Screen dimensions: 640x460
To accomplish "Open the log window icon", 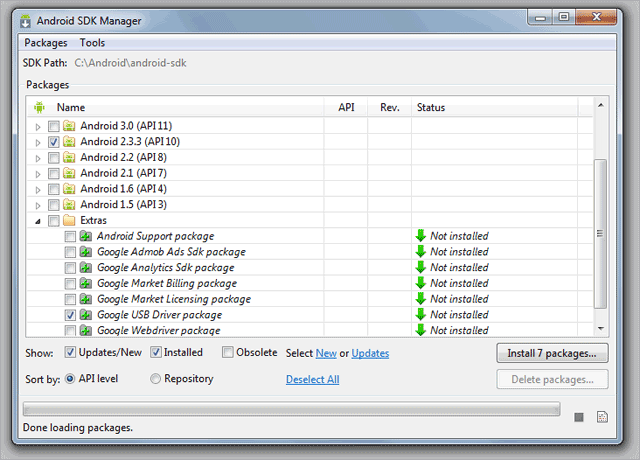I will [x=602, y=417].
